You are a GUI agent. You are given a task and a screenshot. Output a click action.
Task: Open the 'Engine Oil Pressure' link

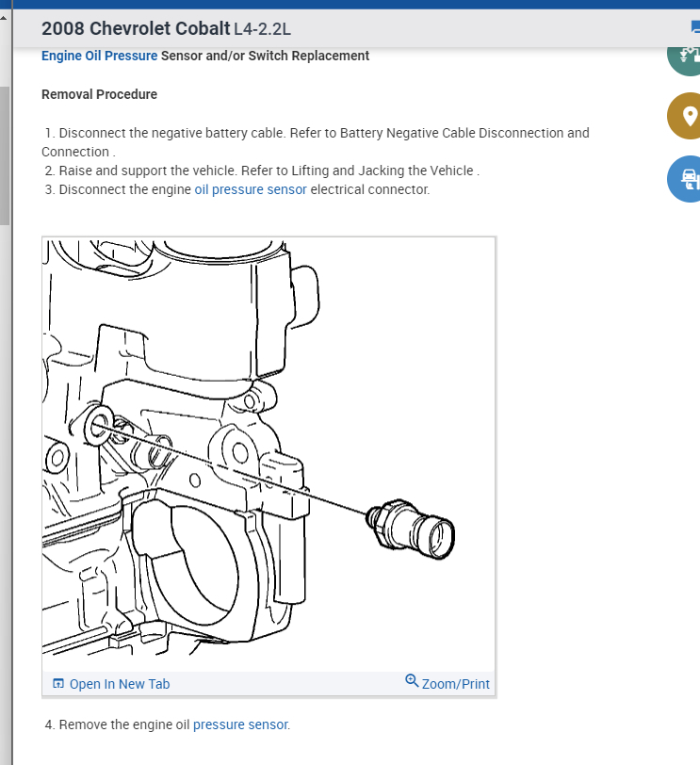point(100,56)
